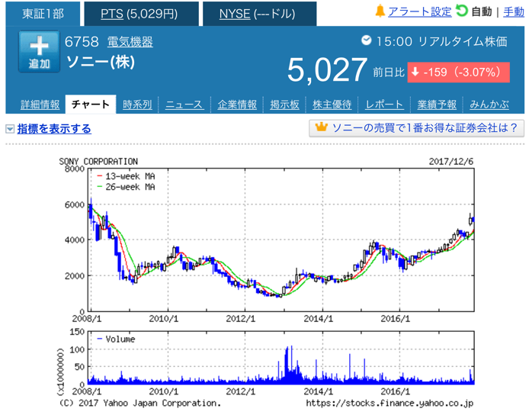Open the みんかぶ tab
This screenshot has width=532, height=415.
pos(489,105)
